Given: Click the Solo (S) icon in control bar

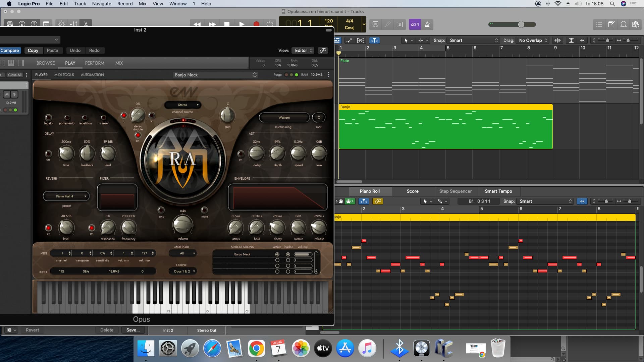Looking at the screenshot, I should coord(399,24).
